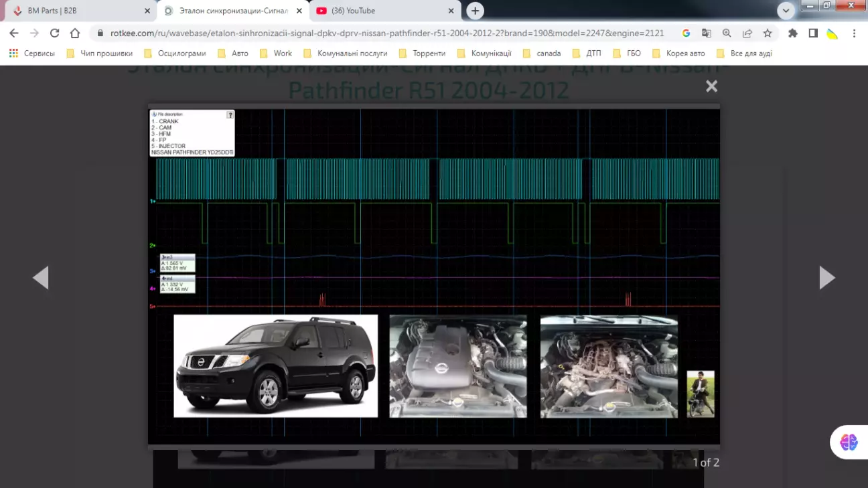The image size is (868, 488).
Task: Click the site lock icon in address bar
Action: coord(100,33)
